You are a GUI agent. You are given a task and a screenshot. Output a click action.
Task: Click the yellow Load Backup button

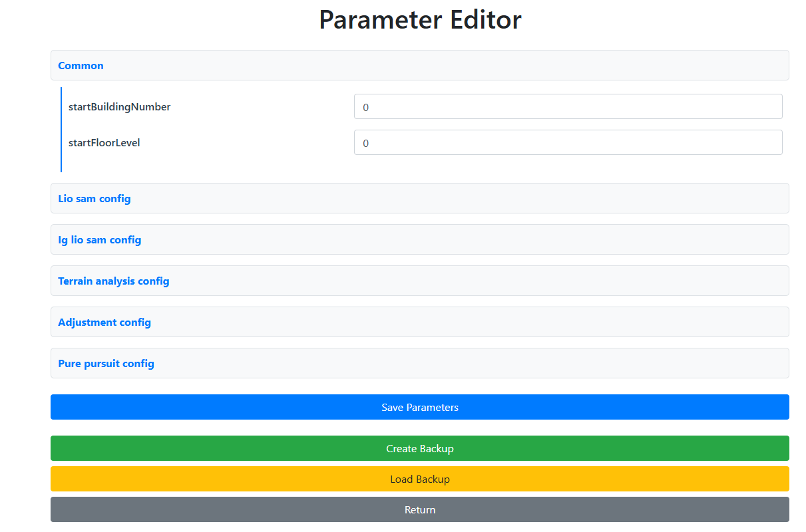419,479
